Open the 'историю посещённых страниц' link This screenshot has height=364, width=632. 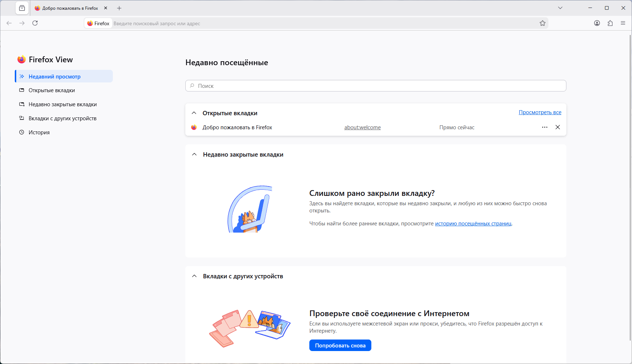click(x=473, y=224)
